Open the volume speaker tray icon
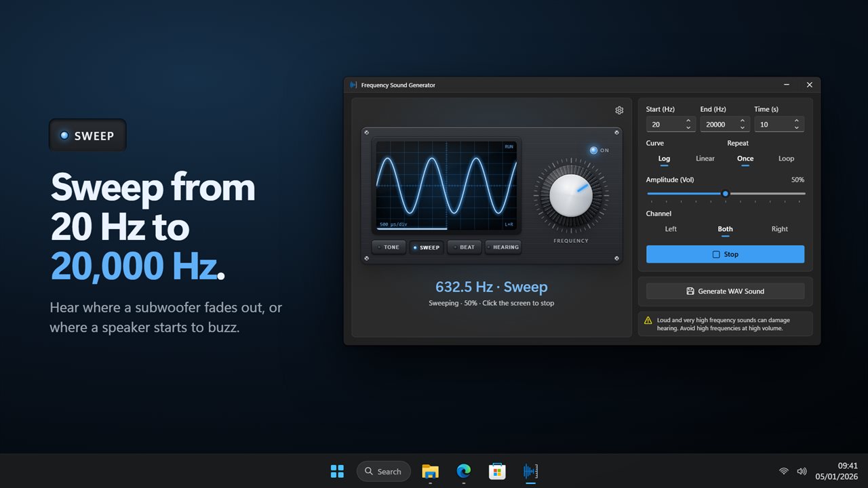Screen dimensions: 868x488 (x=802, y=471)
